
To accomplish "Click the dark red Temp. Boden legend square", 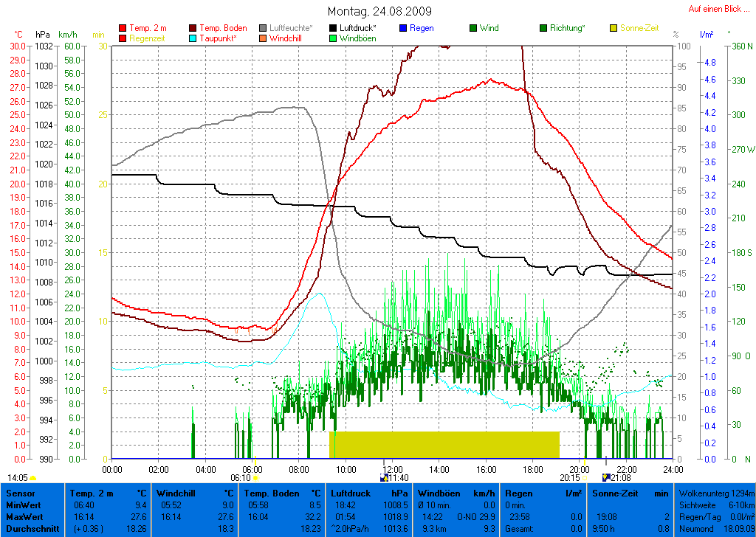I will 193,28.
